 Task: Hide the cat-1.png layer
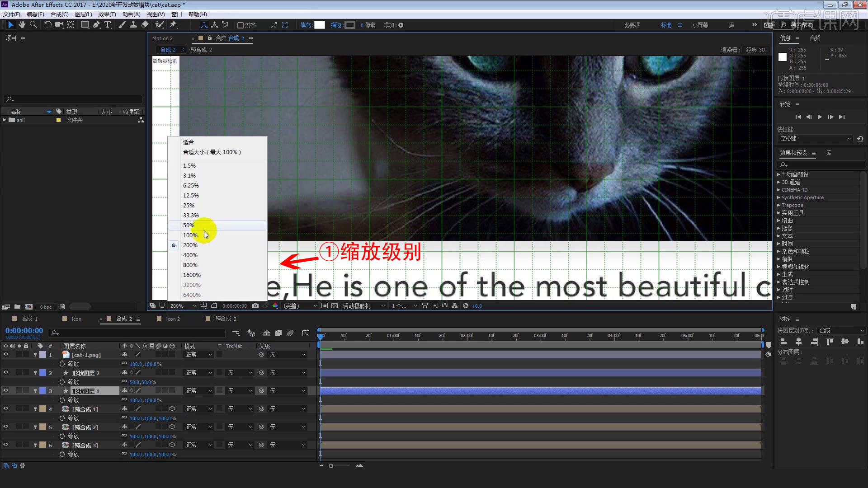pyautogui.click(x=6, y=355)
